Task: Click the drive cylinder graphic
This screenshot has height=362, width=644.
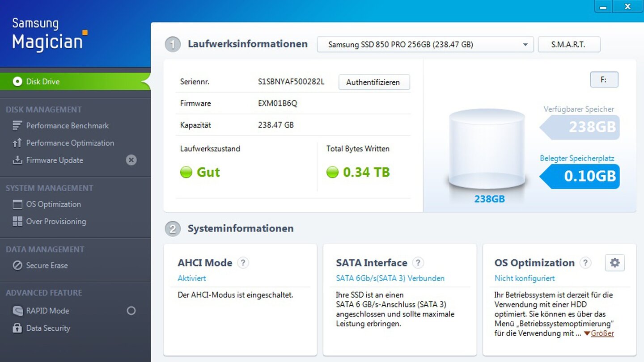Action: click(x=487, y=149)
